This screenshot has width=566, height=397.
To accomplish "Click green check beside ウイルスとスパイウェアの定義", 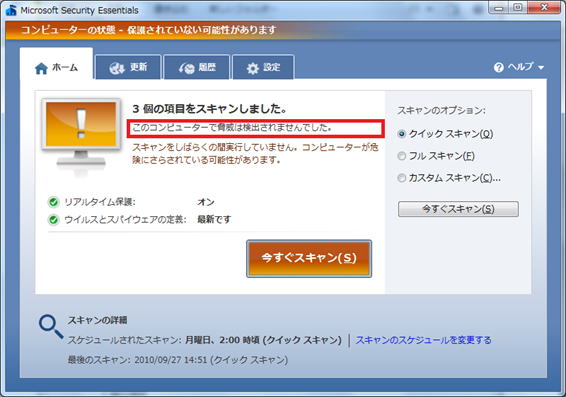I will click(x=53, y=219).
